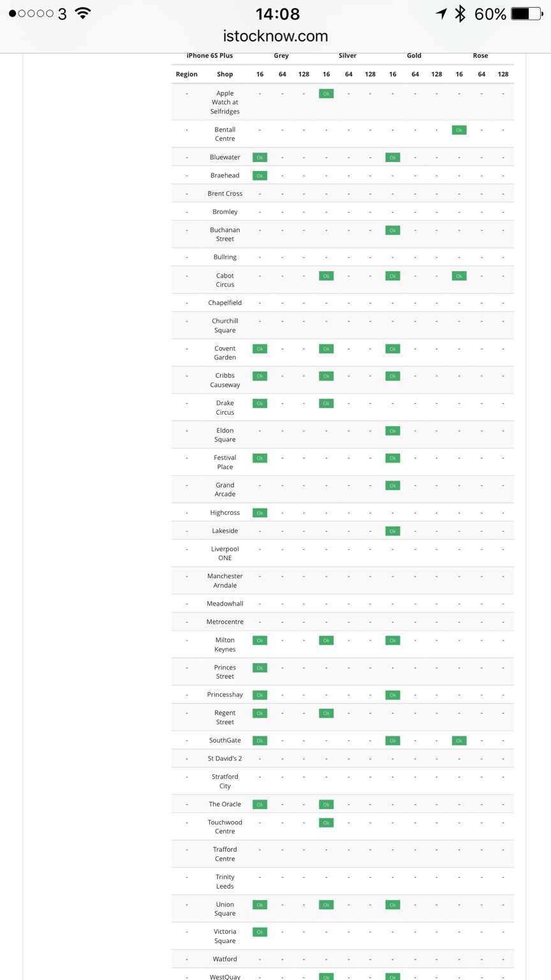Viewport: 551px width, 980px height.
Task: Tap the 14:08 clock in status bar
Action: coord(277,13)
